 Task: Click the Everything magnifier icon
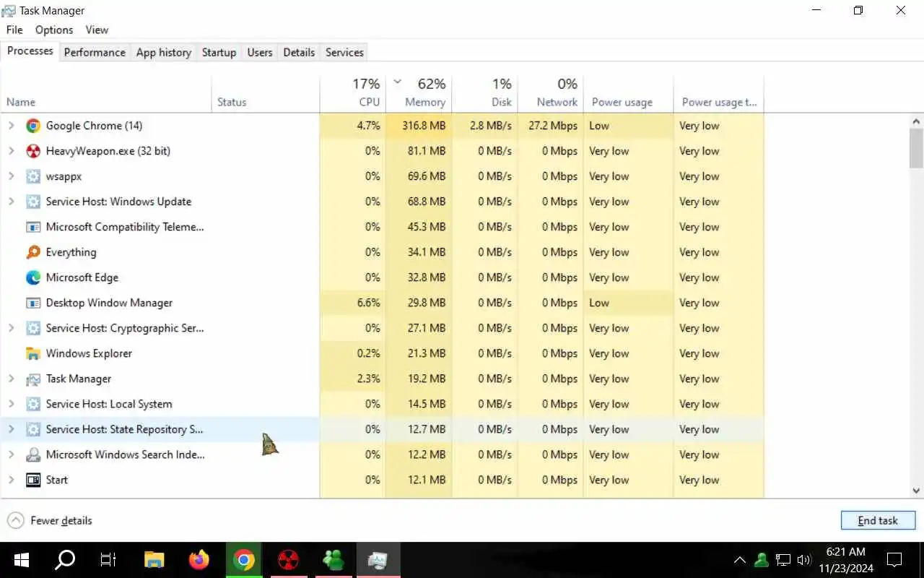tap(33, 252)
